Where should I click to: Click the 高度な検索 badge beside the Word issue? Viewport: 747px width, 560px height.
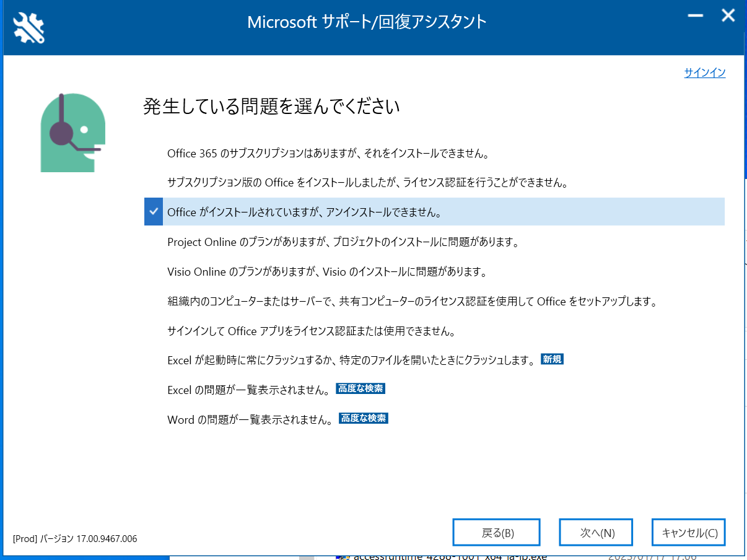coord(364,419)
